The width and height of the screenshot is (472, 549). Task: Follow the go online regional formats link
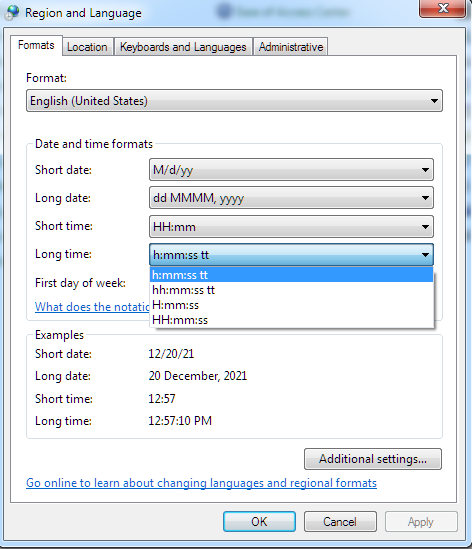201,483
